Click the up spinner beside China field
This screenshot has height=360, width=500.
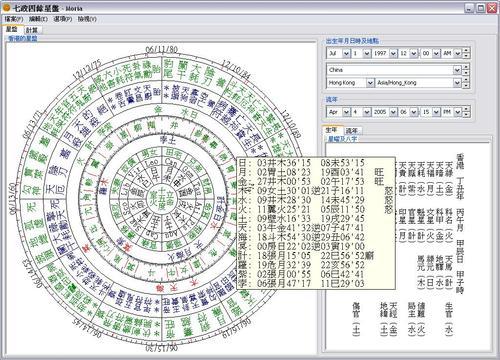pos(466,68)
